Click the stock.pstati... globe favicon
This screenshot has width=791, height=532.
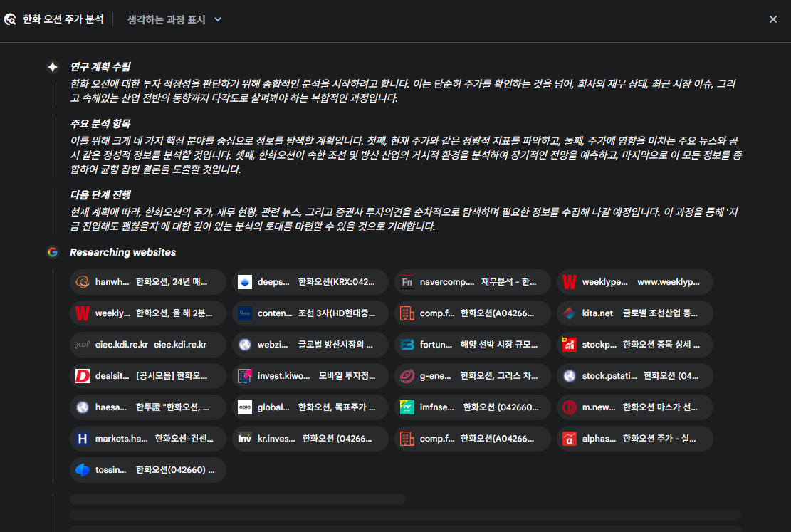570,375
